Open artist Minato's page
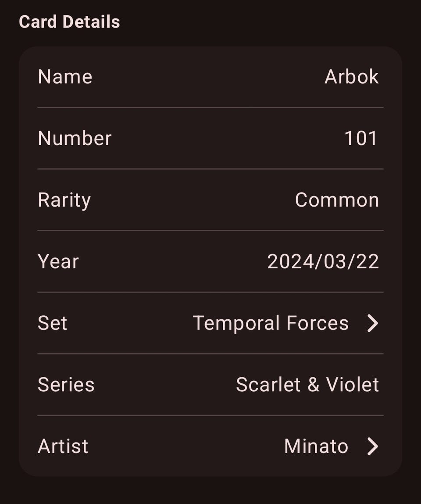Screen dimensions: 421x504 316,447
